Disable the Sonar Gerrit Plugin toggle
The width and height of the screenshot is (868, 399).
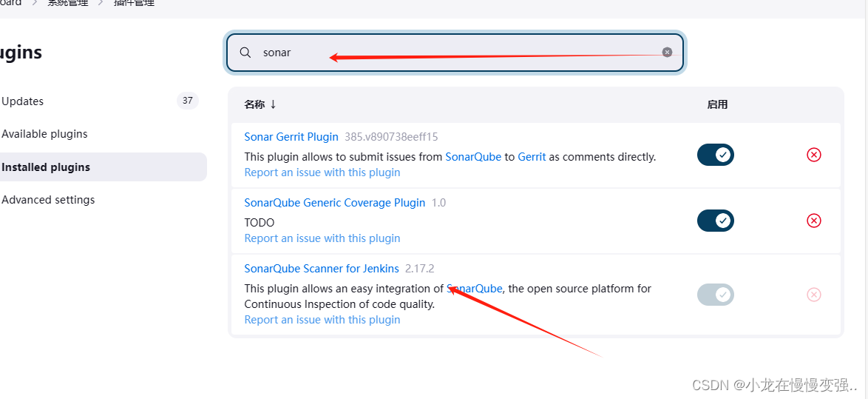point(715,155)
